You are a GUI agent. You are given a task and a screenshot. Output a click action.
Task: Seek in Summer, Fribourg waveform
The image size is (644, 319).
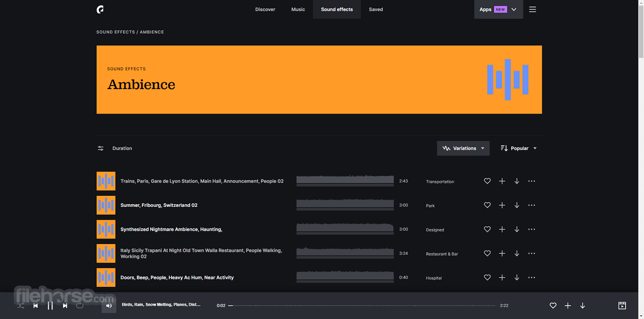click(x=345, y=205)
